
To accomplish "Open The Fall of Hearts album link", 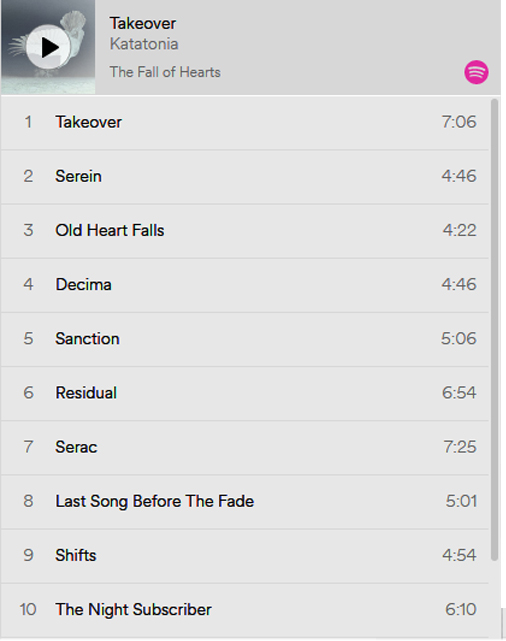I will (x=165, y=72).
